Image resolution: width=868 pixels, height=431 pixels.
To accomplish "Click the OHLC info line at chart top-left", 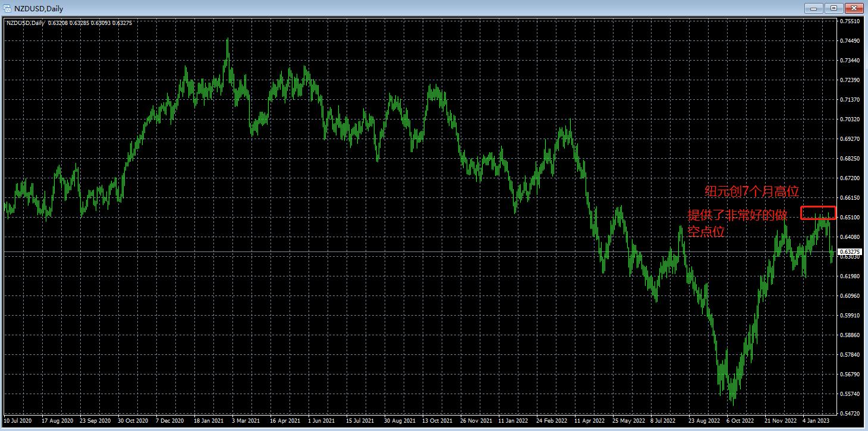I will 69,23.
